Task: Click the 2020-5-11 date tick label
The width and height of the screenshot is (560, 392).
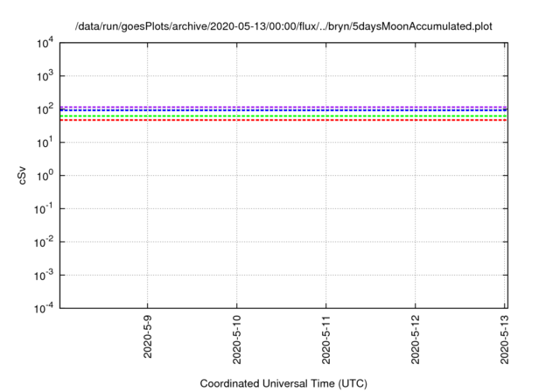Action: tap(326, 339)
